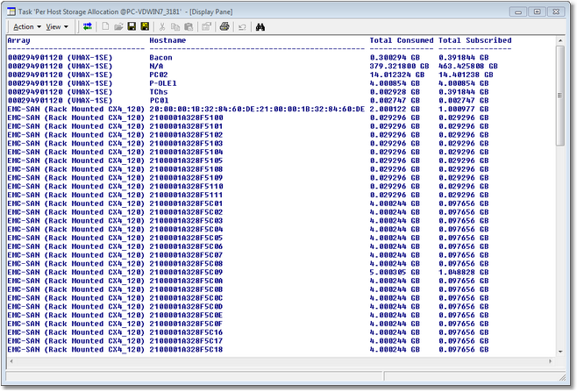Click value '0.300294 GB' in Bacon row

395,57
